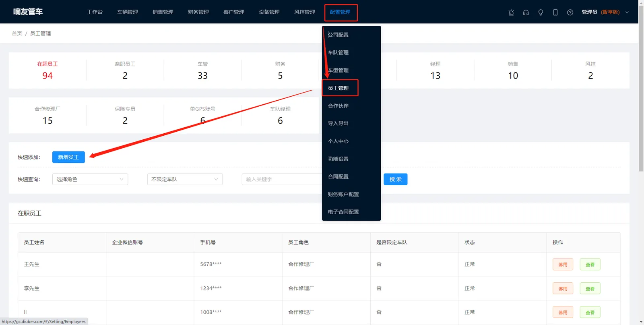Screen dimensions: 644x325
Task: Click 查看 for 王先生
Action: click(590, 265)
